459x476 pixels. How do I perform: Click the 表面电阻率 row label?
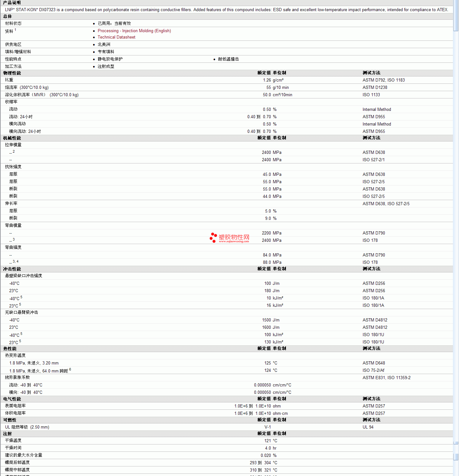point(15,406)
